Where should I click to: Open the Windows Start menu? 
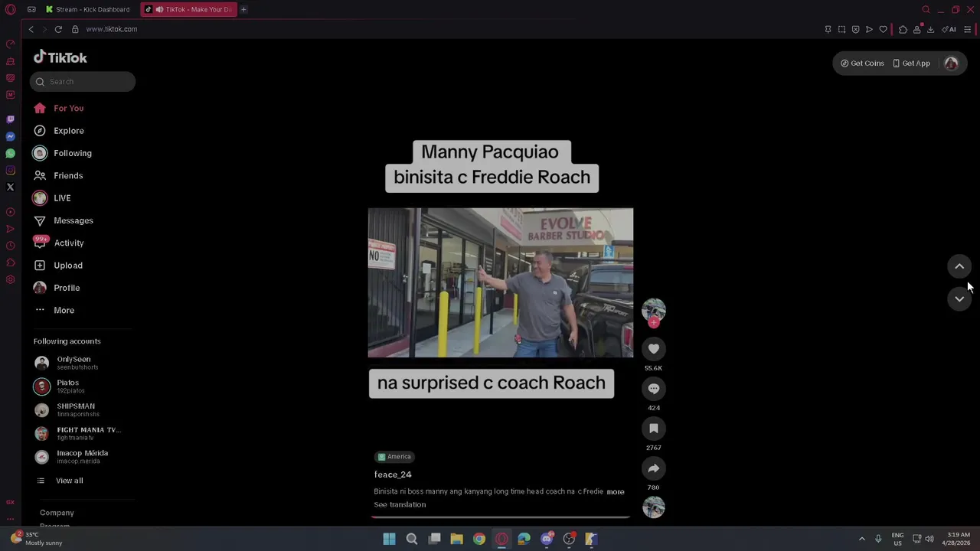click(389, 539)
